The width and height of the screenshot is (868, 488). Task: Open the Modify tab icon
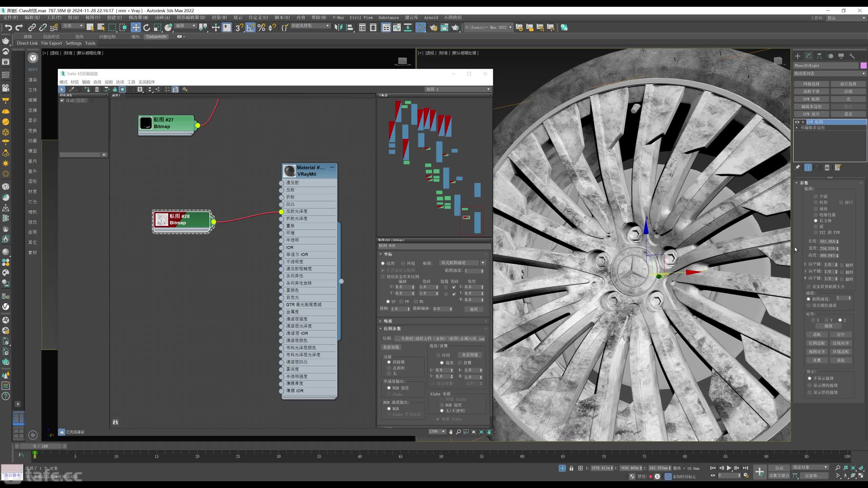pos(808,56)
